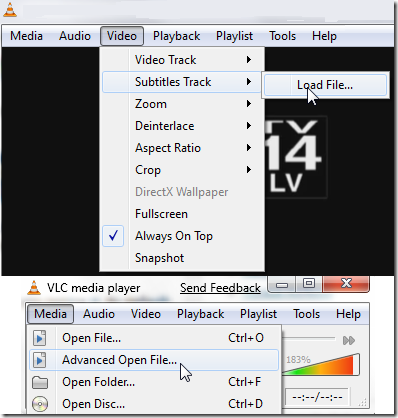The height and width of the screenshot is (418, 398).
Task: Open the Tools menu in the top window
Action: click(282, 36)
